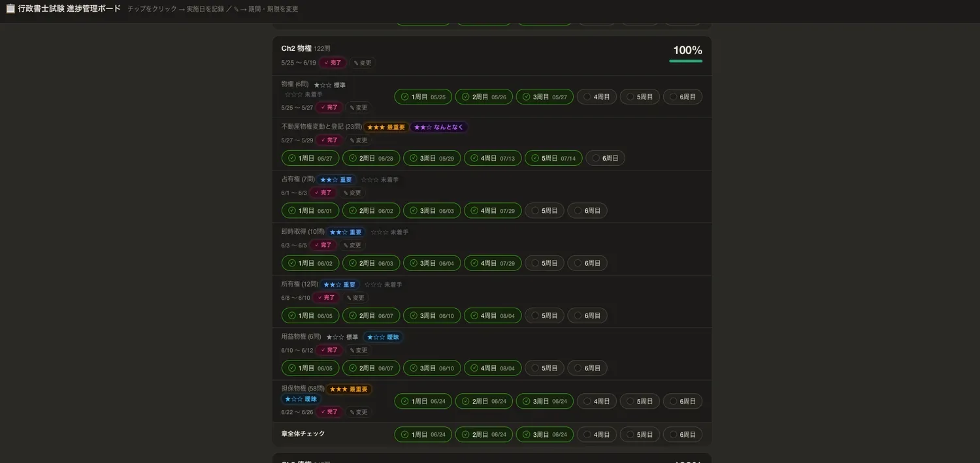Click the ☆☆☆ 未着手 tag beside 即時取得
Screen dimensions: 980x463
pos(389,232)
